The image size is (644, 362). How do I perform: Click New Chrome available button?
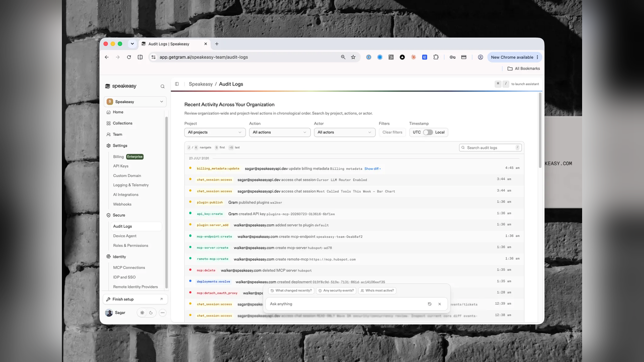tap(514, 57)
